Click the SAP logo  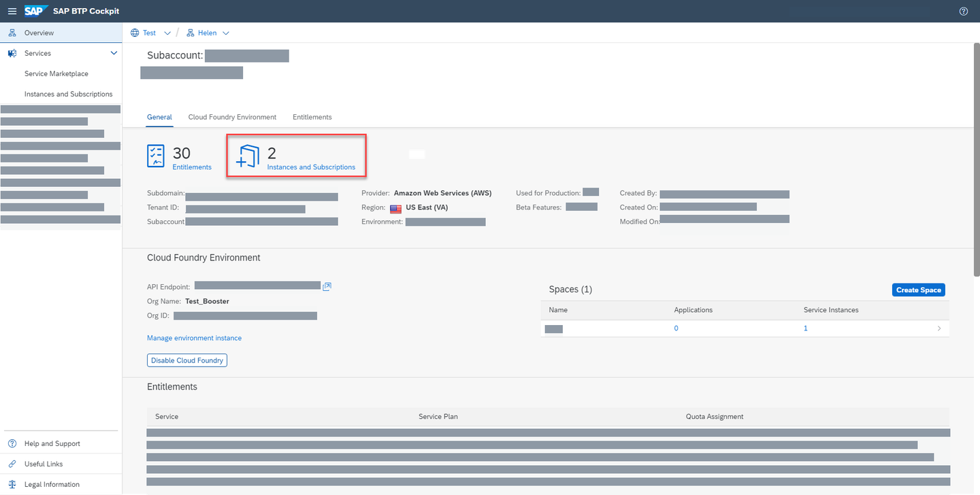click(x=35, y=11)
